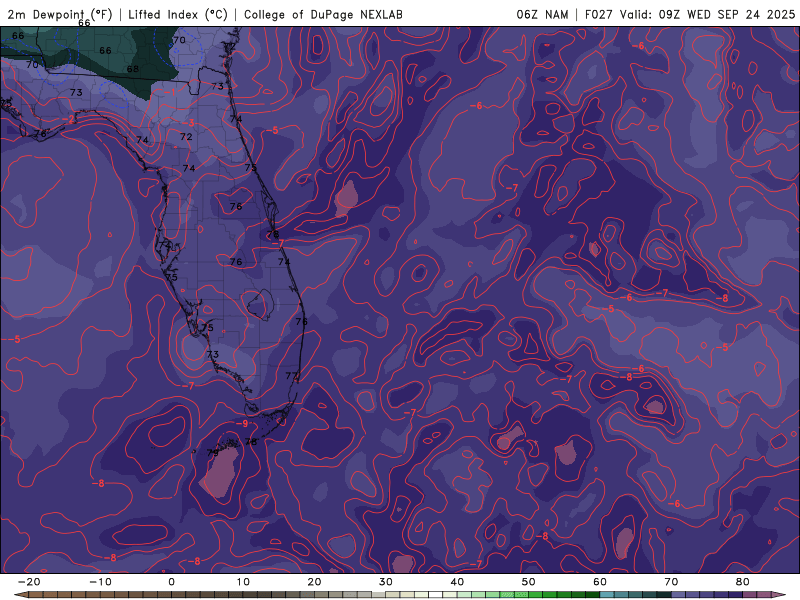Click the 'Lifted Index (°C)' title text
Image resolution: width=800 pixels, height=600 pixels.
tap(178, 14)
